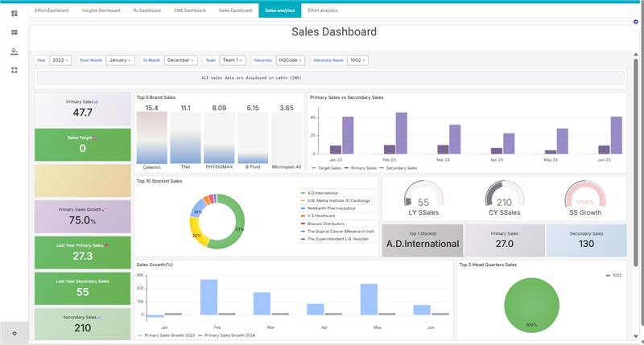
Task: Open the Year 2023 dropdown
Action: tap(61, 60)
